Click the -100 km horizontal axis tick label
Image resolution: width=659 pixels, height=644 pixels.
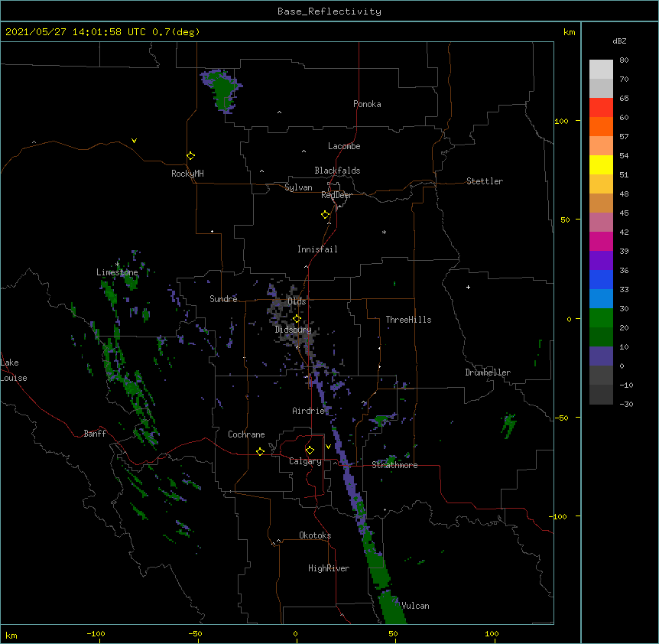(x=96, y=633)
